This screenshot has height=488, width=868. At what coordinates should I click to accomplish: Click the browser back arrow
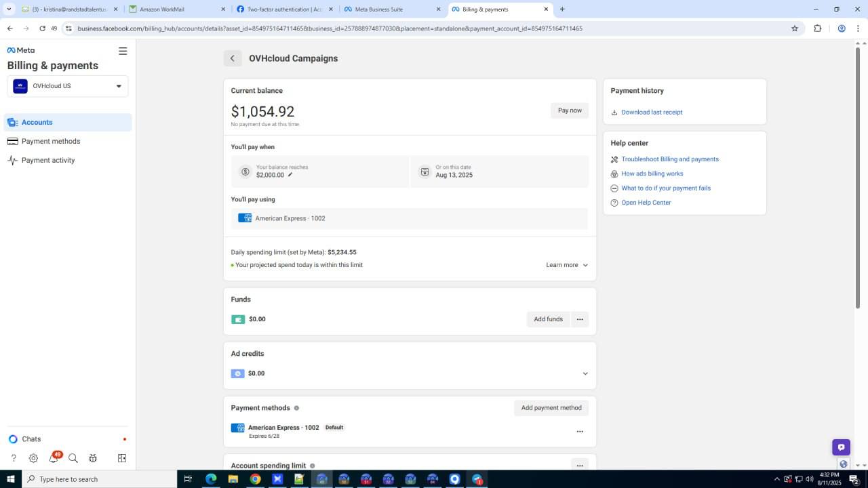coord(9,28)
